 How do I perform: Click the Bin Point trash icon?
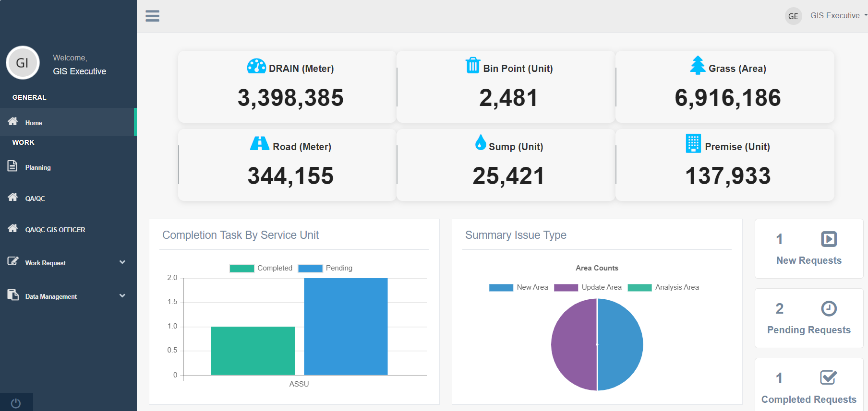coord(472,65)
